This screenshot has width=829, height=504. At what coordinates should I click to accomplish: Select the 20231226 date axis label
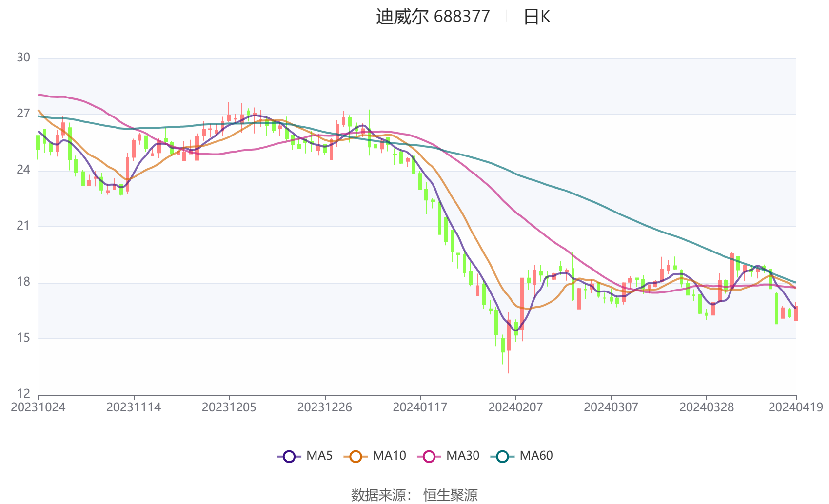[325, 407]
